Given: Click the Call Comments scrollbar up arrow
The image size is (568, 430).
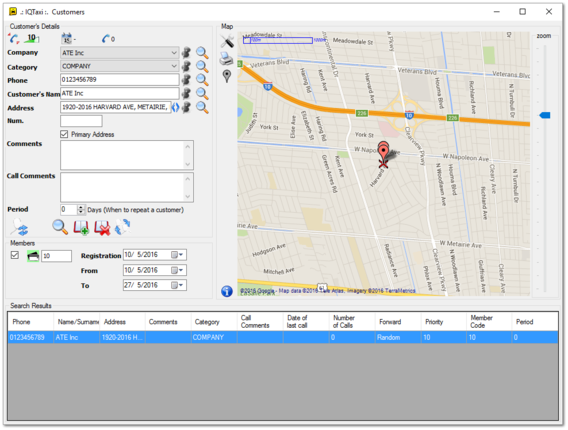Looking at the screenshot, I should tap(188, 178).
